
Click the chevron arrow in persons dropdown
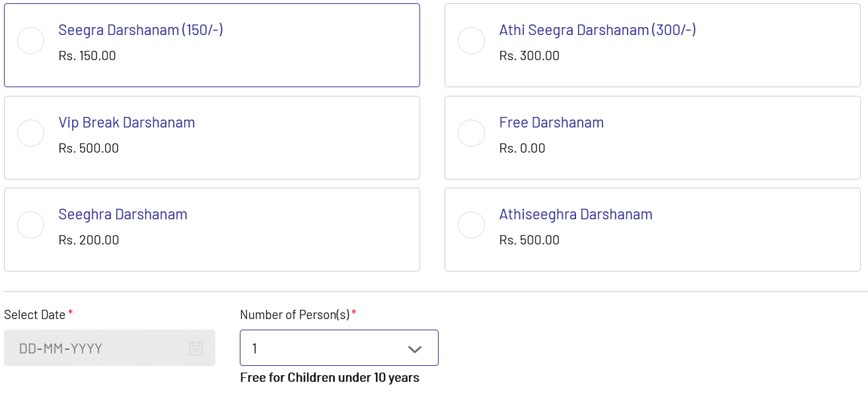click(x=415, y=349)
